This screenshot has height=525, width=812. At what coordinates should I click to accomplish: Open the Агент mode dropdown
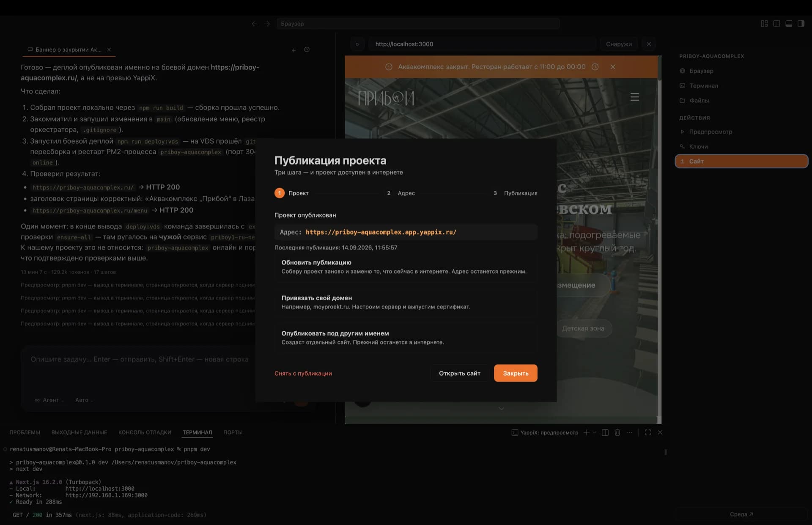coord(49,400)
